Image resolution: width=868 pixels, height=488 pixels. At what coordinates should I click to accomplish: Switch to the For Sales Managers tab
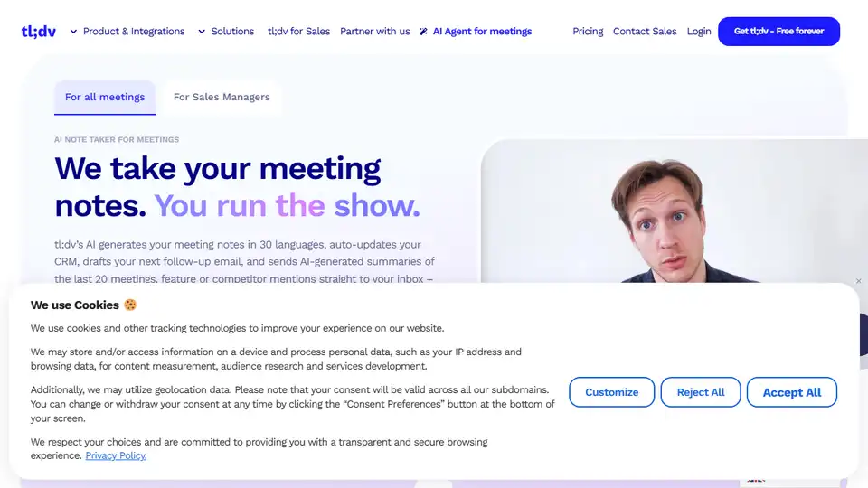222,98
